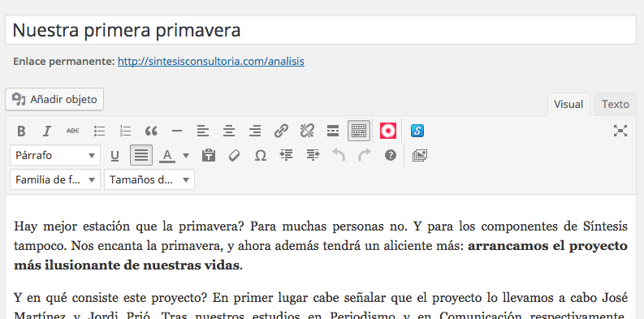644x319 pixels.
Task: Open keyboard shortcuts help
Action: [390, 155]
